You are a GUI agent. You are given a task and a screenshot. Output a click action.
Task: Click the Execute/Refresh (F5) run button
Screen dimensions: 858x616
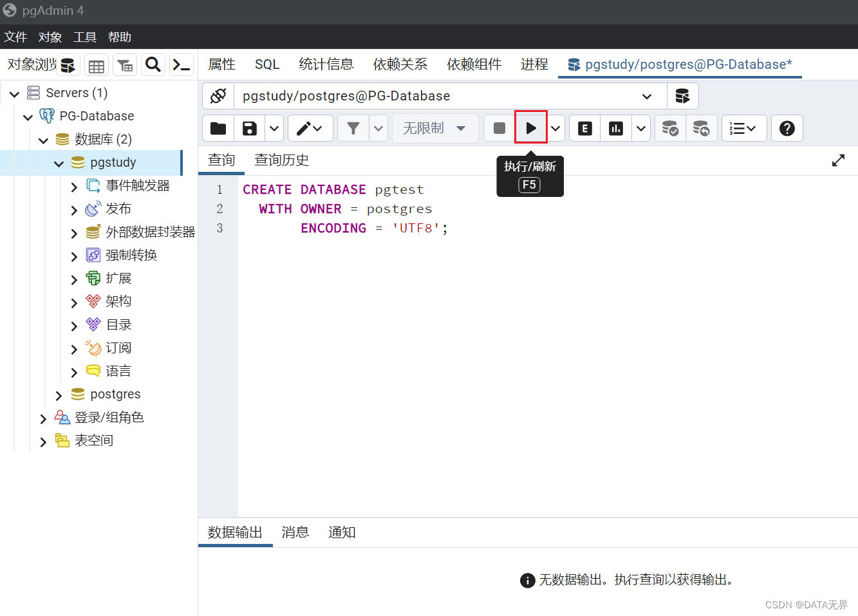530,127
